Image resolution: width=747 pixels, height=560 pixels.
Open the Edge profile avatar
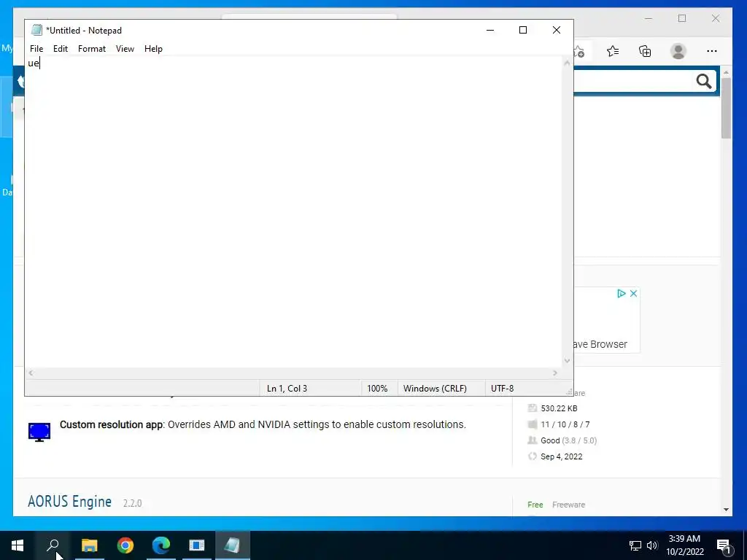678,51
